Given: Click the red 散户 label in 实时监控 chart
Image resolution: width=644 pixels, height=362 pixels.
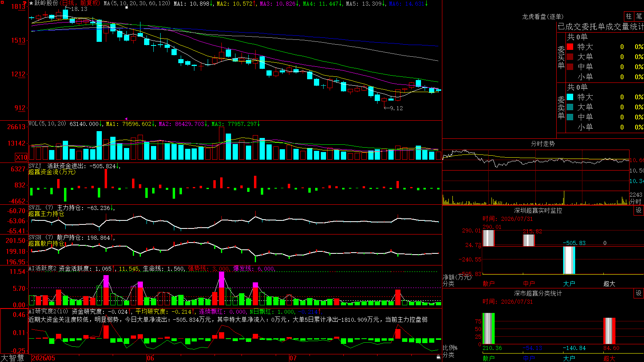Looking at the screenshot, I should (x=489, y=284).
